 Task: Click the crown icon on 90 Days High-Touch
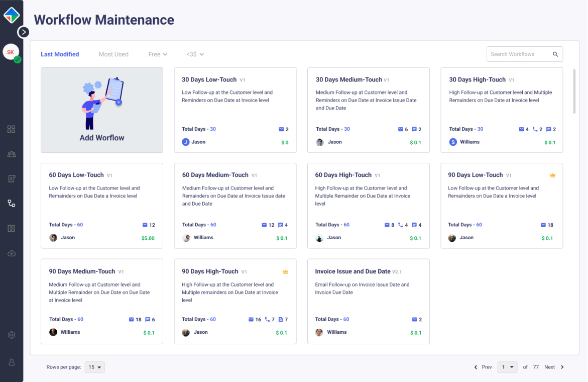285,271
